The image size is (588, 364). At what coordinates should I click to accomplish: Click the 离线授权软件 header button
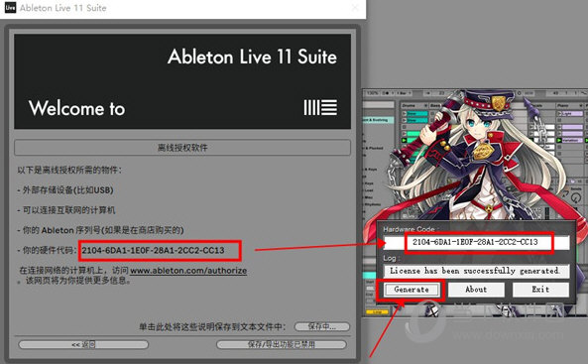tap(182, 148)
